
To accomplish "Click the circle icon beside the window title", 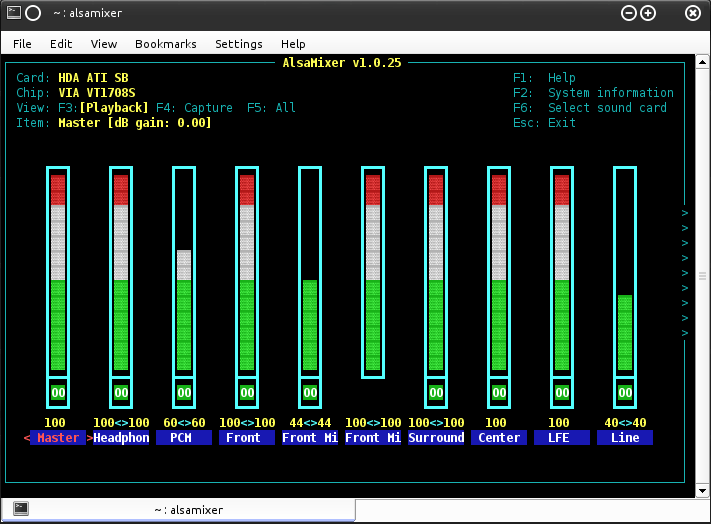I will [x=33, y=13].
